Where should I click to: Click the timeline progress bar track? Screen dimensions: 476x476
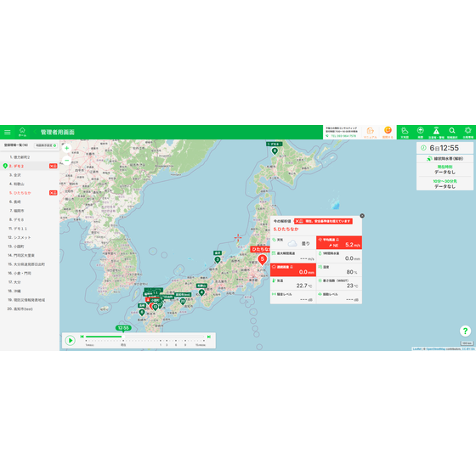click(144, 337)
